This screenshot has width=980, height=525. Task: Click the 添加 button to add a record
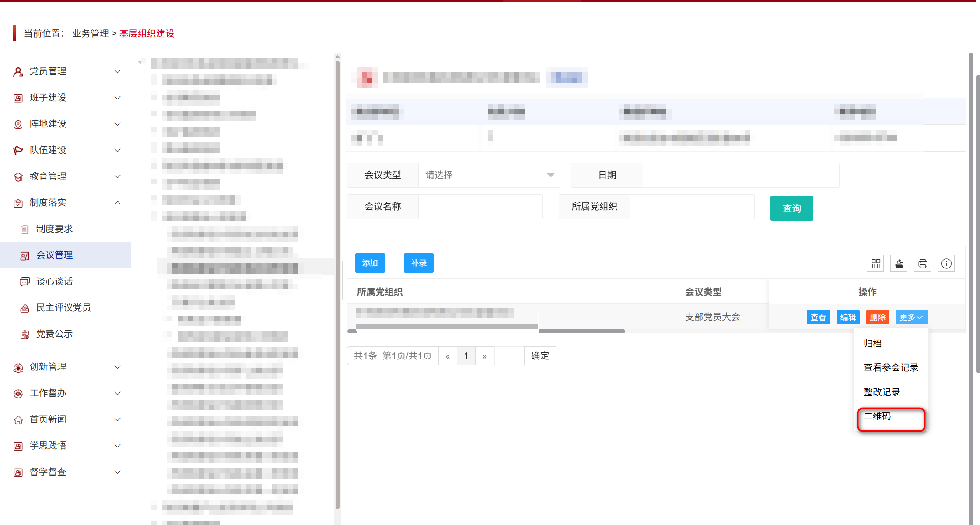(x=370, y=263)
